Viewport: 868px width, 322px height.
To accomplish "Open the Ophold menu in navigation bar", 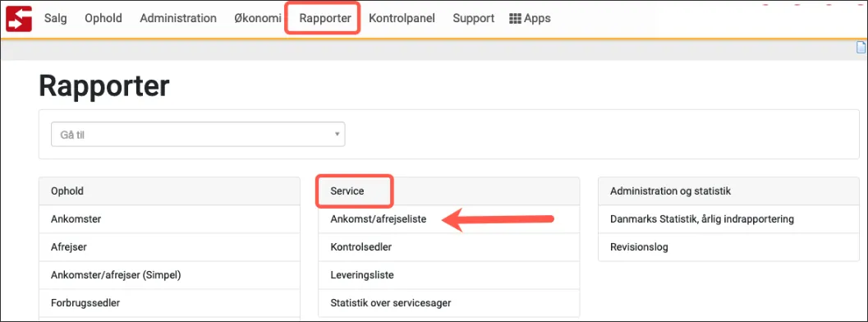I will [103, 18].
